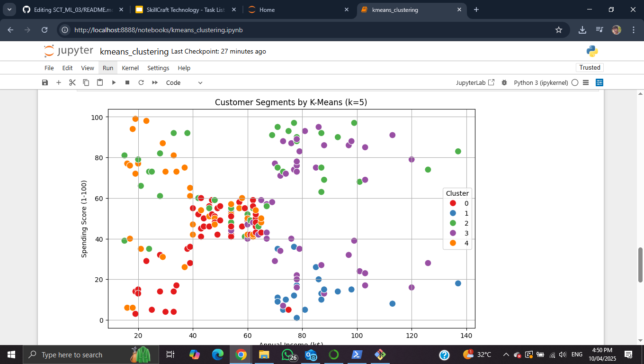Click the chart title Customer Segments by K-Means
644x364 pixels.
click(x=291, y=102)
